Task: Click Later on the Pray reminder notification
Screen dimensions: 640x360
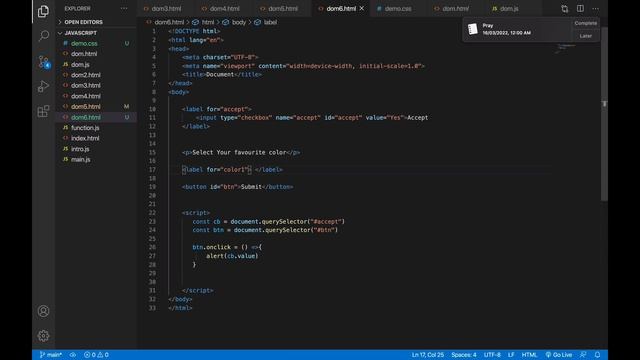Action: tap(585, 36)
